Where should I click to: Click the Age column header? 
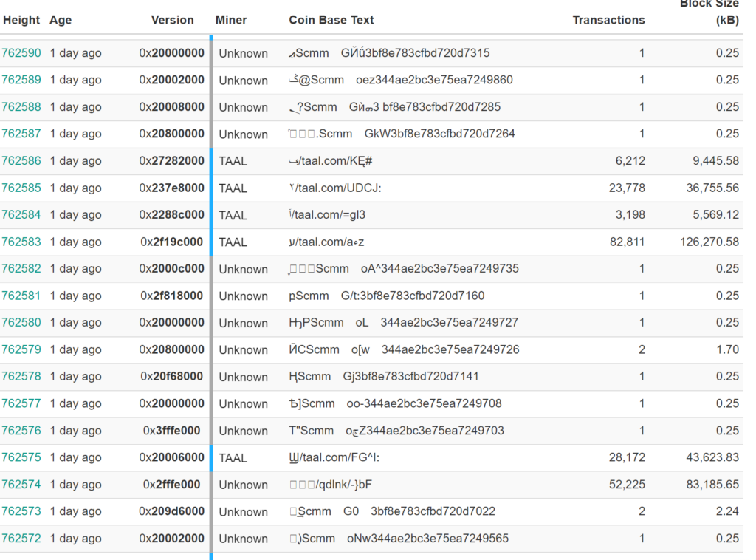pos(61,20)
